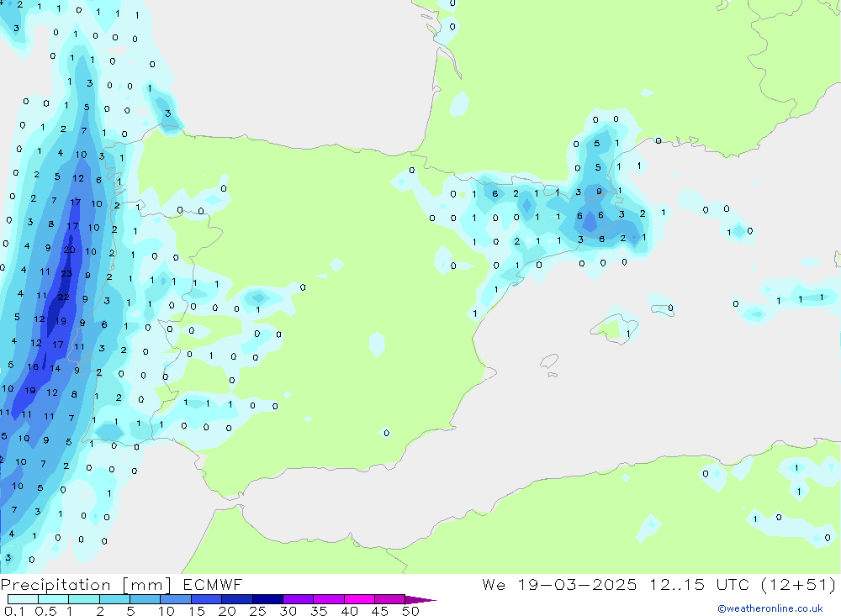Click the 0.1–0.5 mm legend color box
841x616 pixels.
click(x=23, y=599)
